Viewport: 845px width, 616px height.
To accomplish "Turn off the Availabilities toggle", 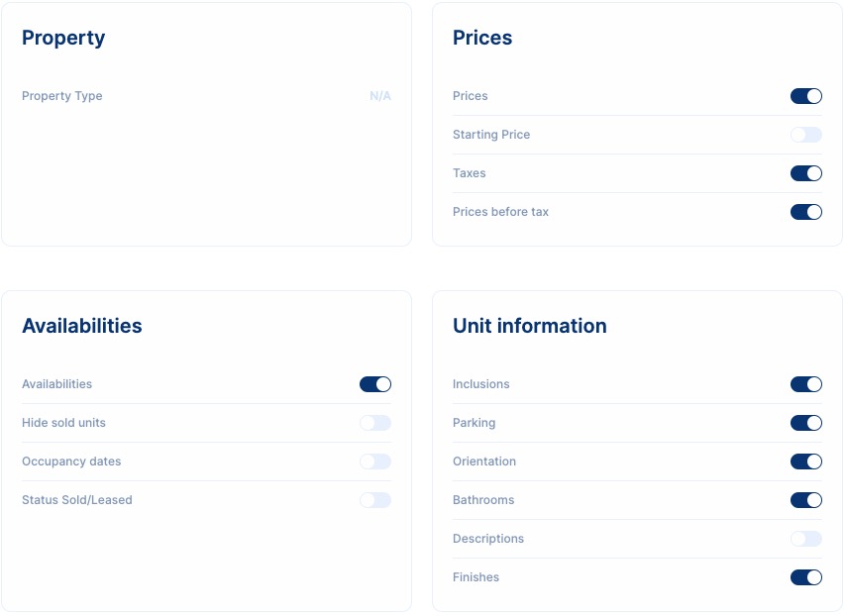I will (x=375, y=384).
